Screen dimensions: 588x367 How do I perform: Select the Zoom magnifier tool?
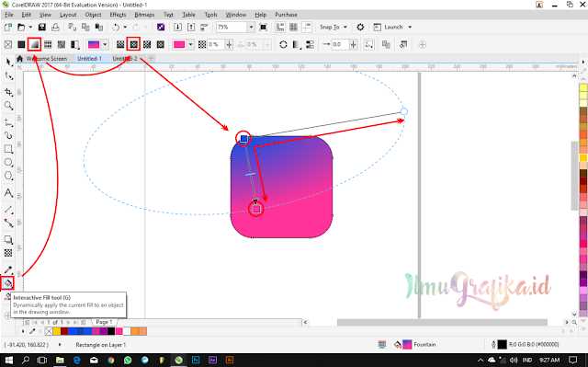click(8, 106)
